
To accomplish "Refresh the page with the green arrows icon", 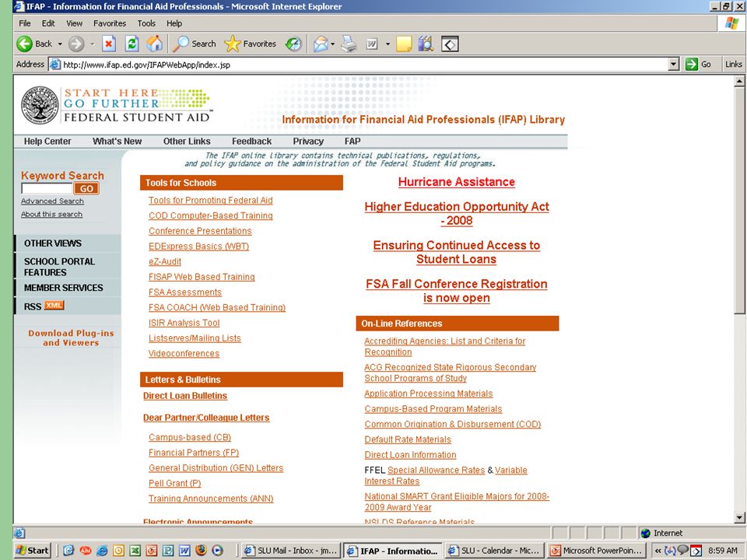I will pyautogui.click(x=132, y=44).
